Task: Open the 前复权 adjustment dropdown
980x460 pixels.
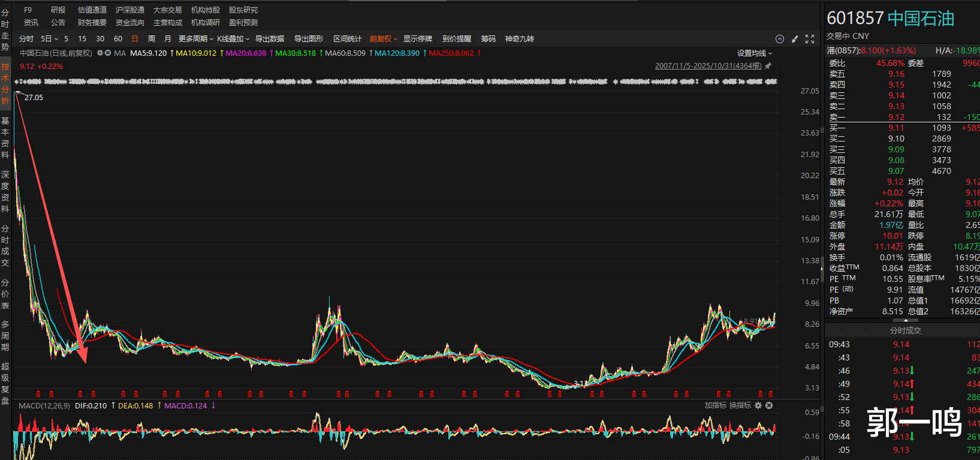Action: (384, 39)
